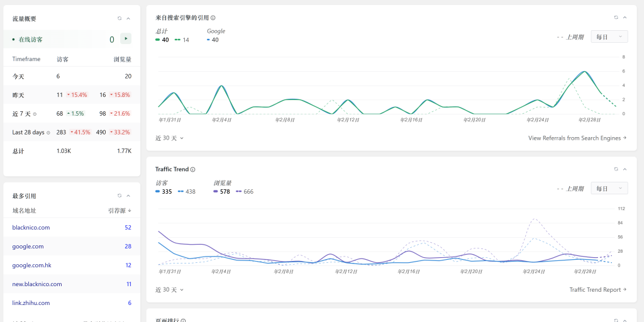The image size is (644, 322).
Task: Open 近 30 天 date range under Traffic Trend
Action: point(169,290)
